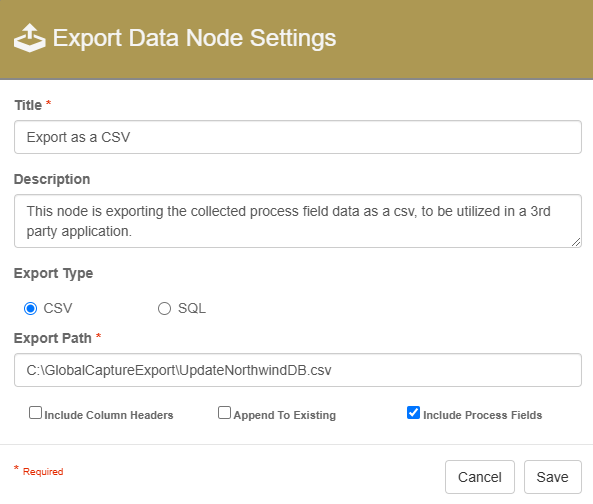Click the export icon in the header

pyautogui.click(x=29, y=38)
